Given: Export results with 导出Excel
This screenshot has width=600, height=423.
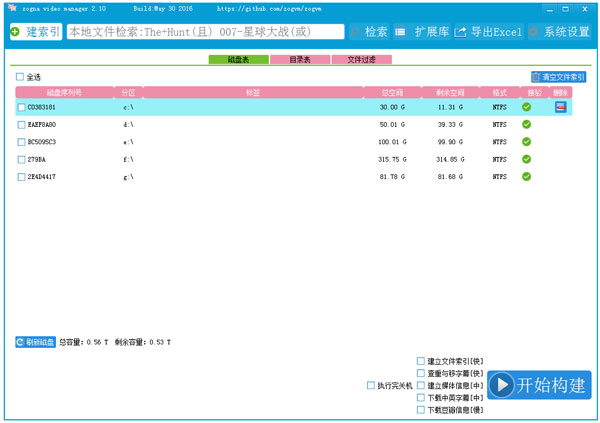Looking at the screenshot, I should point(487,32).
